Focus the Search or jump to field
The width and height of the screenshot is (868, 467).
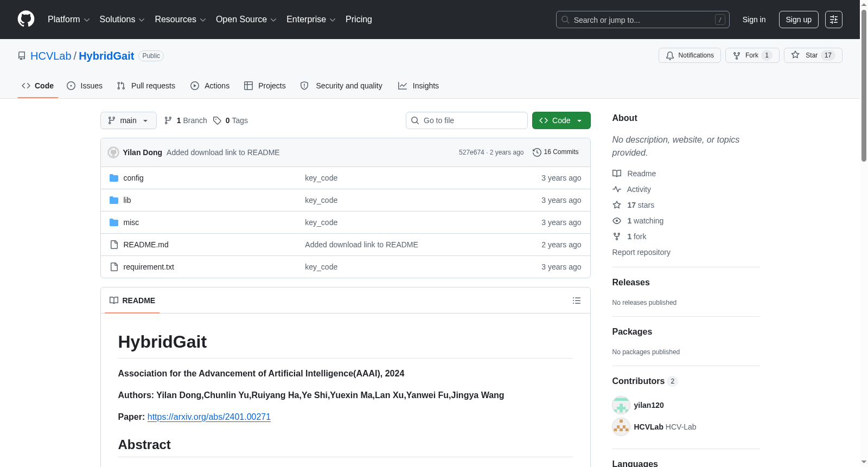(x=642, y=20)
